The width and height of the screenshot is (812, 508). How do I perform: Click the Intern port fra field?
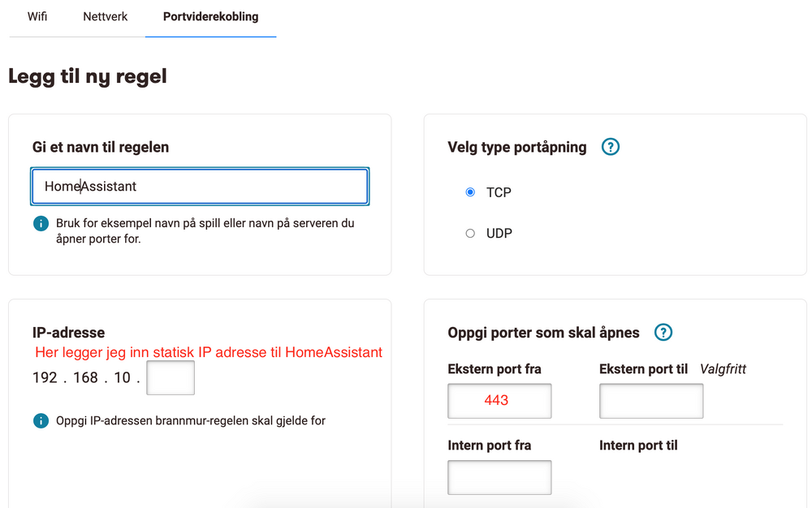coord(499,477)
